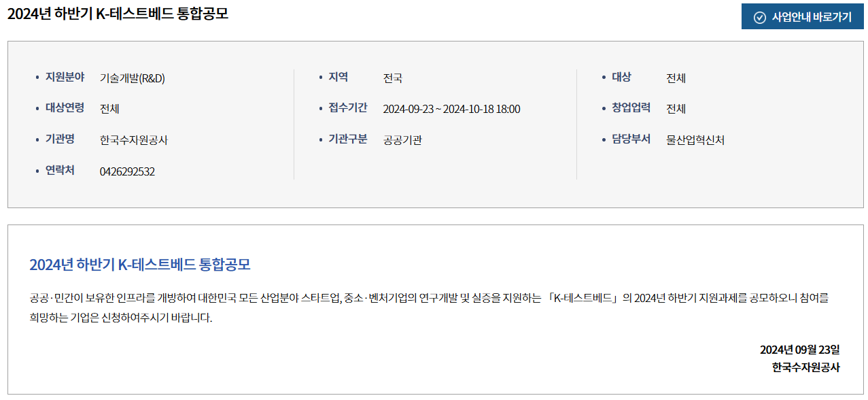Click the 지원분야 label
This screenshot has height=400, width=868.
[65, 77]
